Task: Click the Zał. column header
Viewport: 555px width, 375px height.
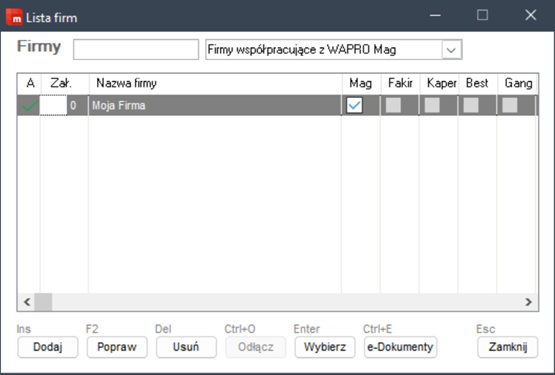Action: coord(65,84)
